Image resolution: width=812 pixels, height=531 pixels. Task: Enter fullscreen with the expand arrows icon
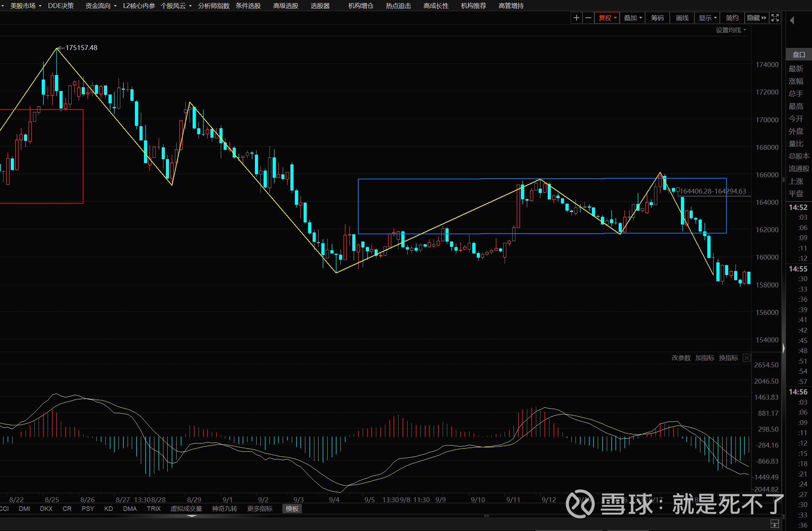[x=775, y=18]
